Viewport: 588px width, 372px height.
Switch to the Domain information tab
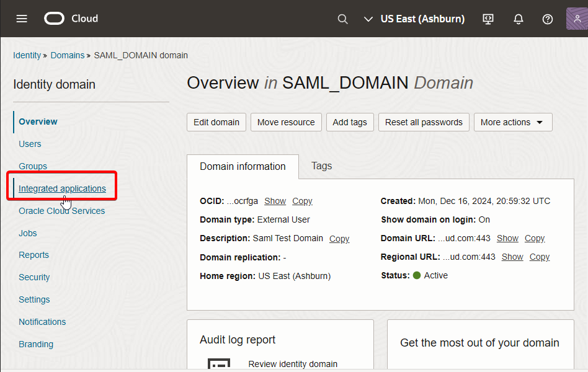click(x=243, y=167)
